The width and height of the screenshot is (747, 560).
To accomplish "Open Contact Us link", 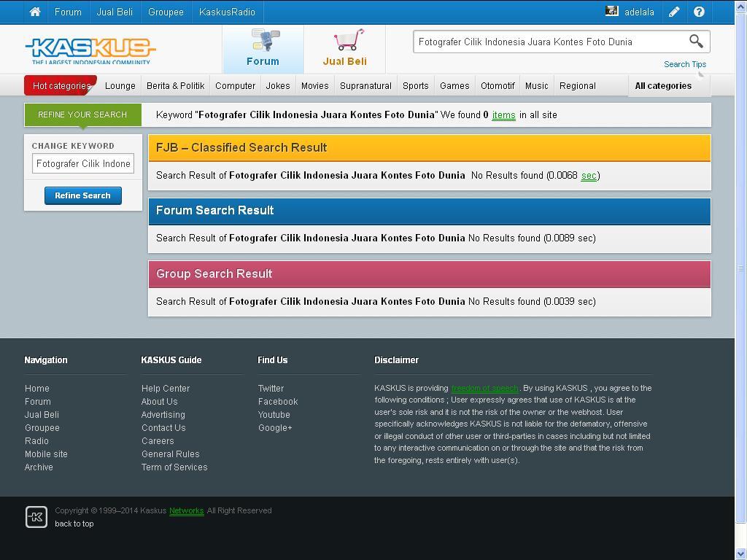I will pyautogui.click(x=163, y=427).
